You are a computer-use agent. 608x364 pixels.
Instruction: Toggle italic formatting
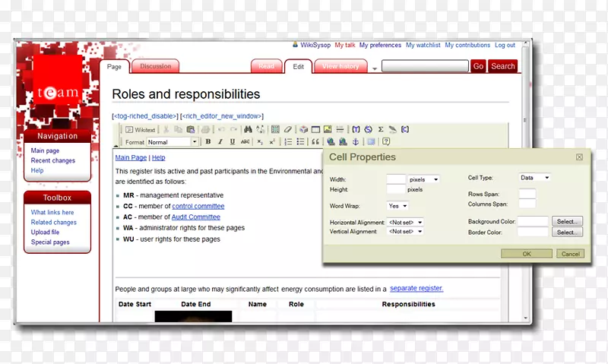pos(220,142)
